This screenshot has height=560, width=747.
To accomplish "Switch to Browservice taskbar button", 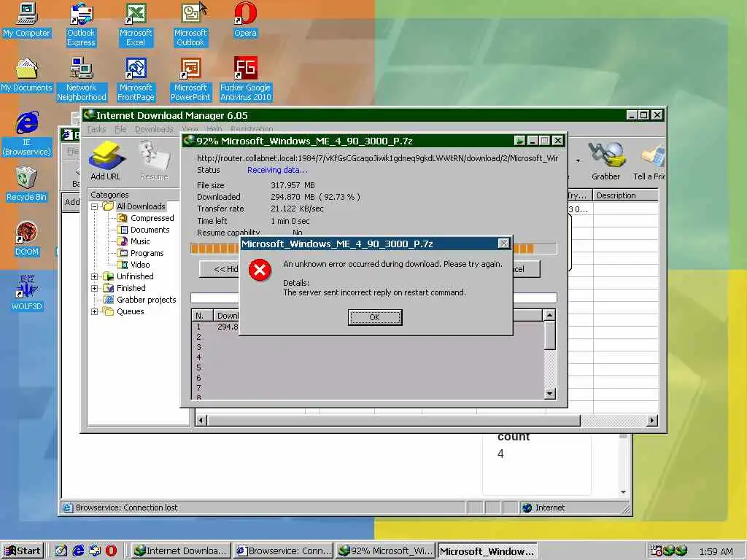I will coord(284,551).
